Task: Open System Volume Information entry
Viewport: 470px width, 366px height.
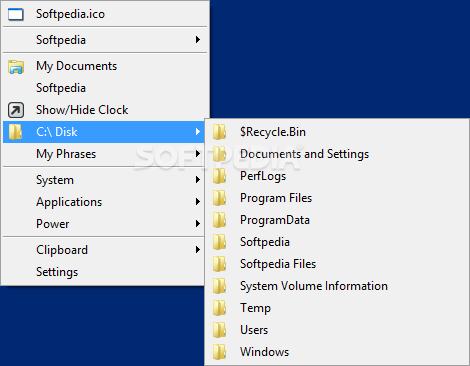Action: coord(337,286)
